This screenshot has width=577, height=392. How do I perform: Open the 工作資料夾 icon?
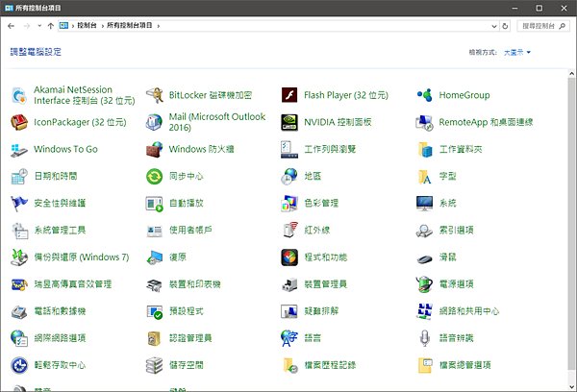[x=424, y=149]
